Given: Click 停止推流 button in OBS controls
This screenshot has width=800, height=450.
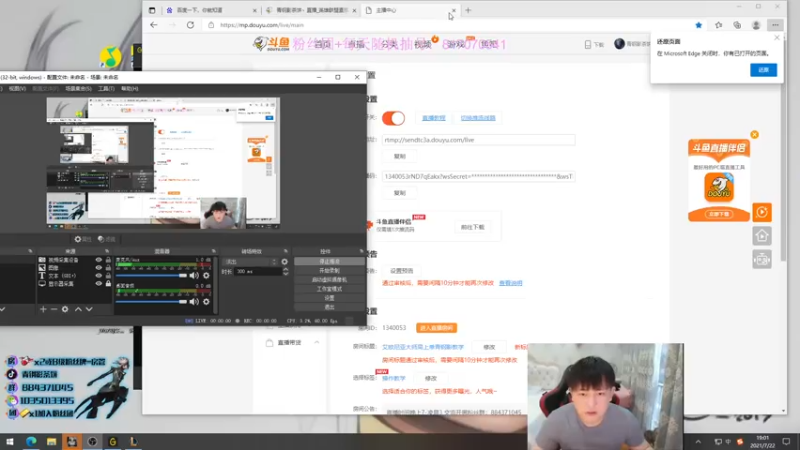Looking at the screenshot, I should (x=330, y=261).
